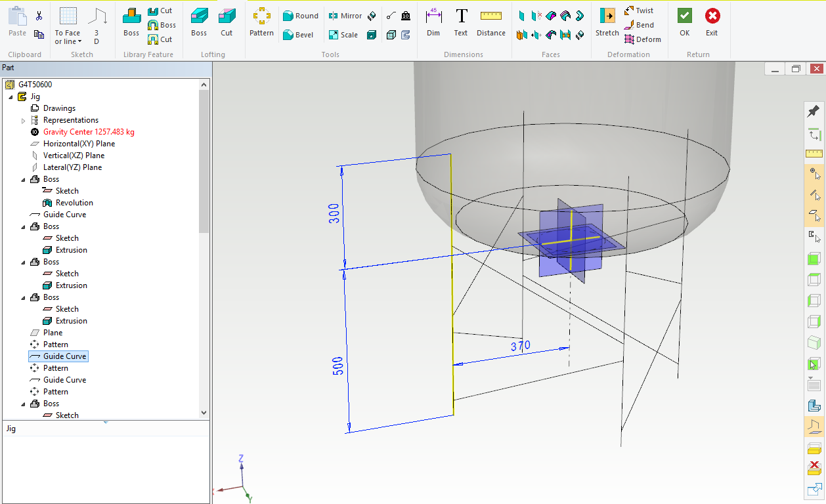
Task: Click the Pattern tool in the ribbon
Action: [x=261, y=22]
